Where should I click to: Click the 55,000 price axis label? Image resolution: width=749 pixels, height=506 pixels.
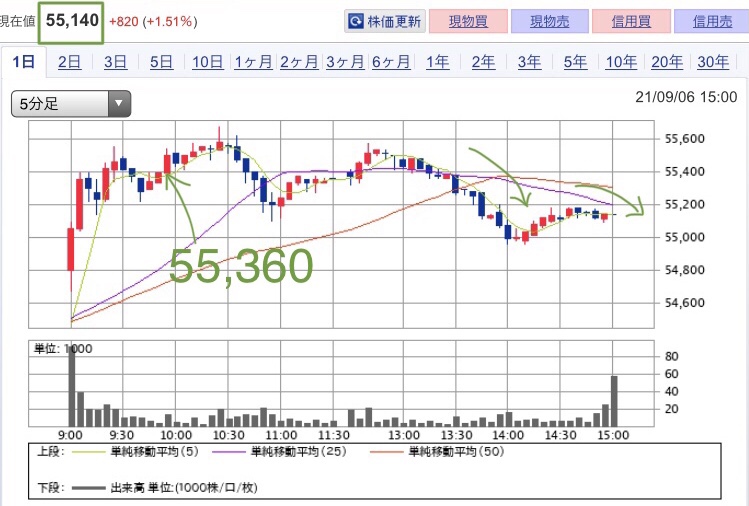pyautogui.click(x=685, y=237)
